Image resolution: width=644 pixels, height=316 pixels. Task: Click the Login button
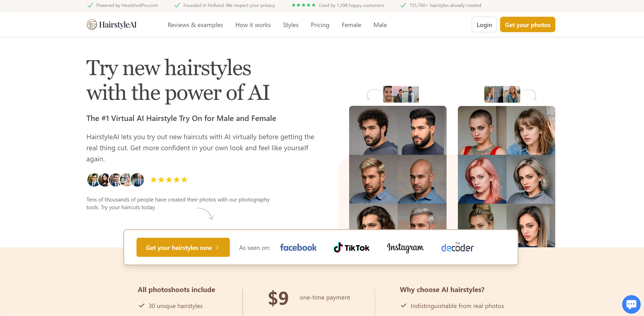(x=484, y=25)
